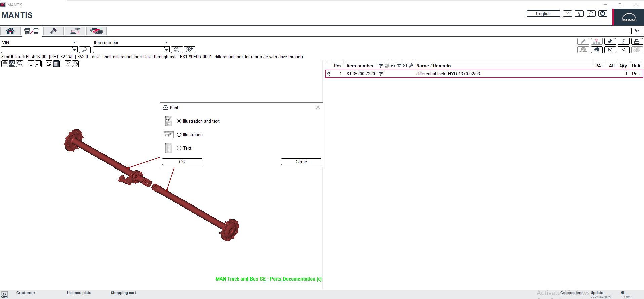
Task: Open the VIN input history dropdown arrow
Action: (75, 50)
